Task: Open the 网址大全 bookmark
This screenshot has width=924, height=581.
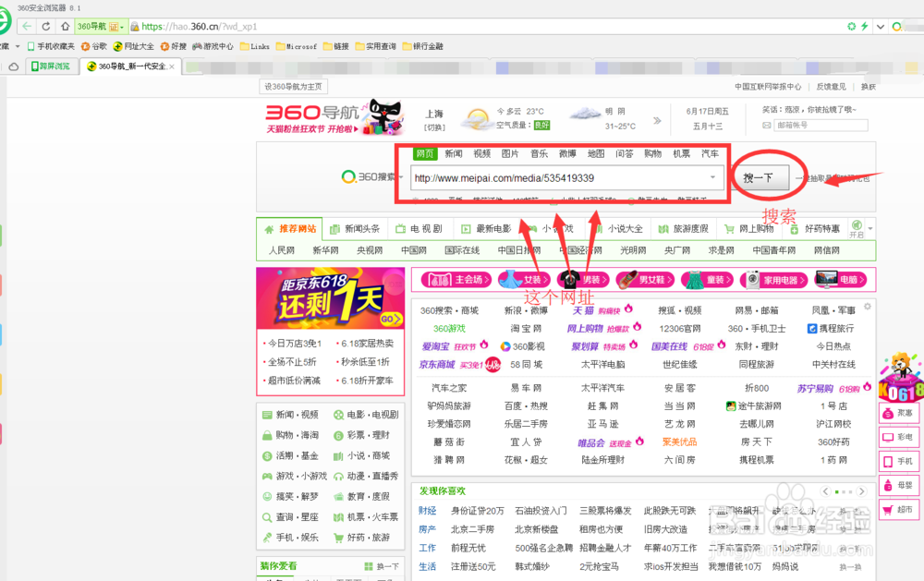Action: [x=134, y=46]
